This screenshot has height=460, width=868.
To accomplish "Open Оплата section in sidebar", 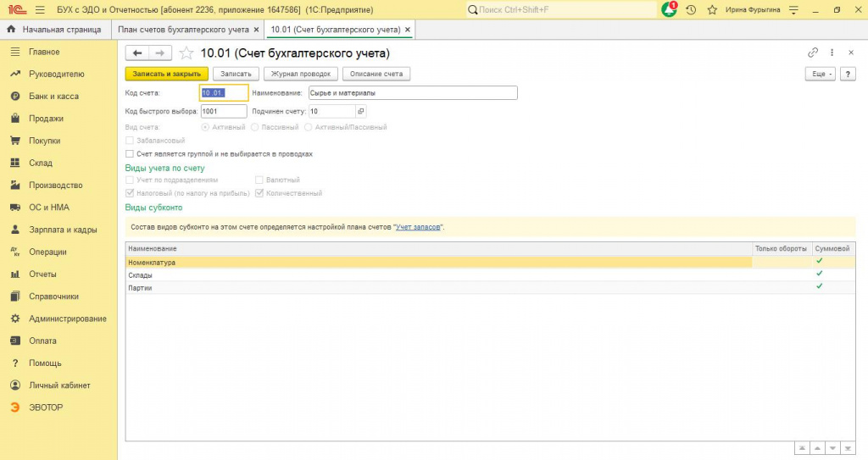I will (x=42, y=341).
